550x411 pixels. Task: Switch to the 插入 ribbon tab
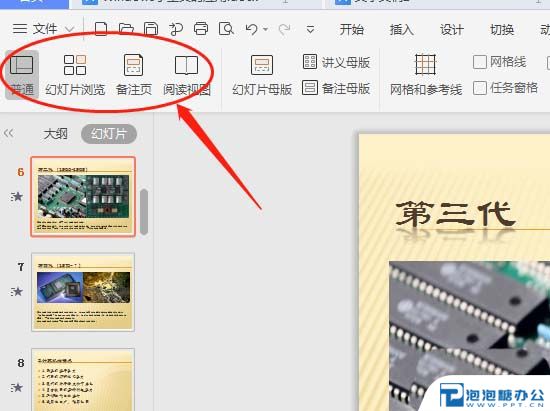[402, 29]
